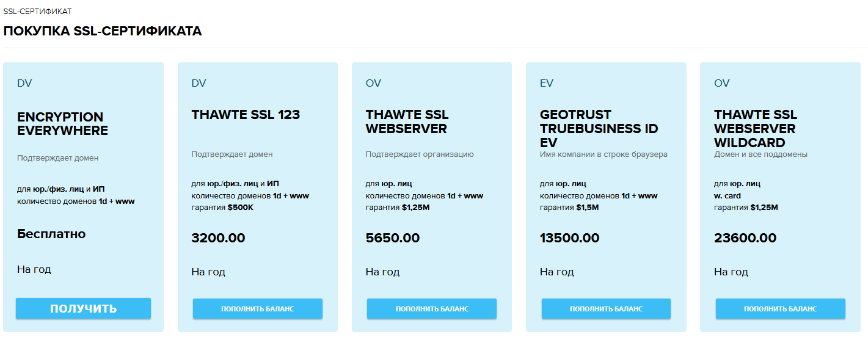Image resolution: width=868 pixels, height=337 pixels.
Task: Click the EV label on GeoTrust card
Action: [547, 83]
